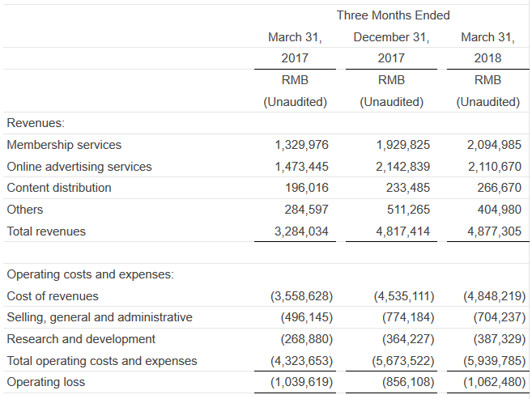Select the "Content distribution" row label
Image resolution: width=532 pixels, height=399 pixels.
[x=59, y=188]
